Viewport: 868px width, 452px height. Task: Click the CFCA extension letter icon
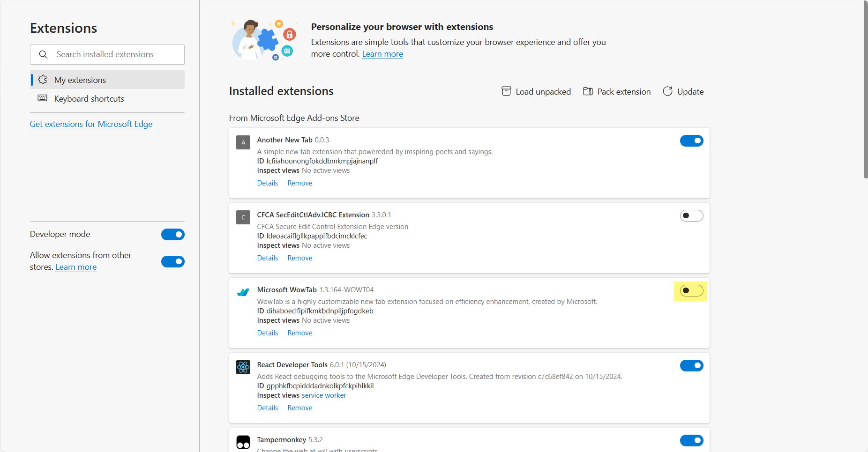(243, 217)
